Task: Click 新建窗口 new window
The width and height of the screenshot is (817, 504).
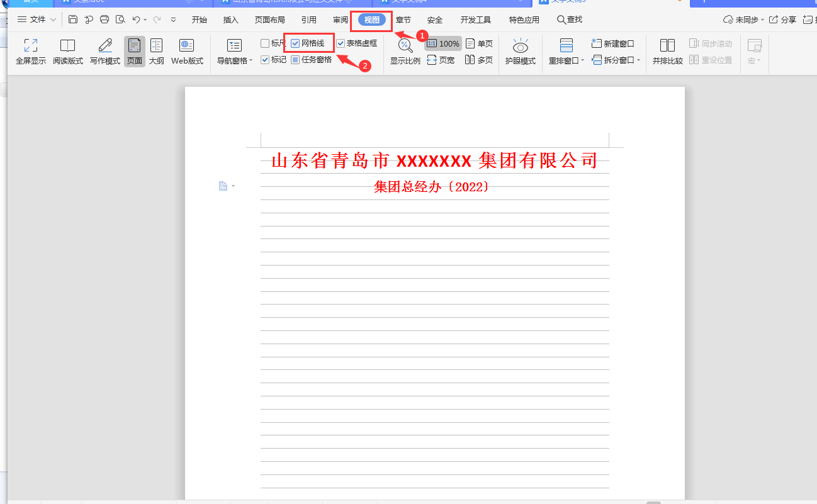Action: [x=613, y=43]
